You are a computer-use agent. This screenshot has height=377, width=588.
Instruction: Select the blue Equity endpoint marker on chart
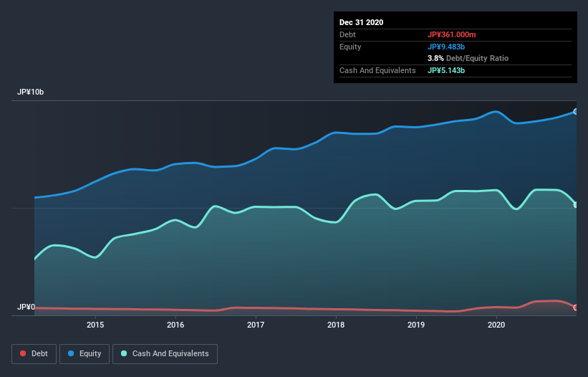[x=576, y=111]
